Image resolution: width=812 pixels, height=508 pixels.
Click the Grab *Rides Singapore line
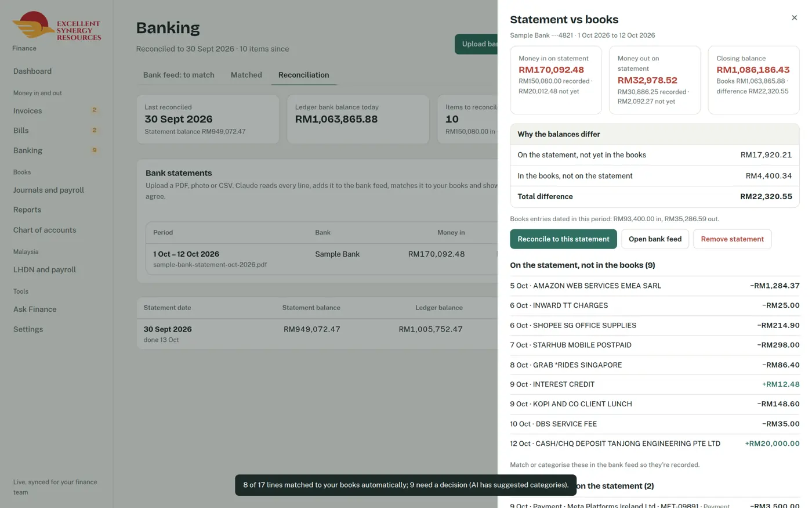tap(655, 365)
